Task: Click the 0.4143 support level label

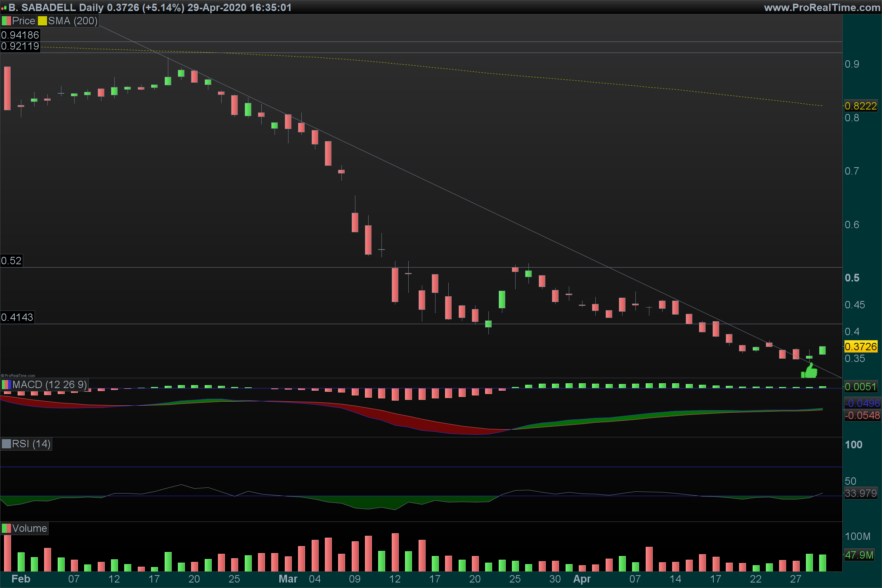Action: pos(17,317)
